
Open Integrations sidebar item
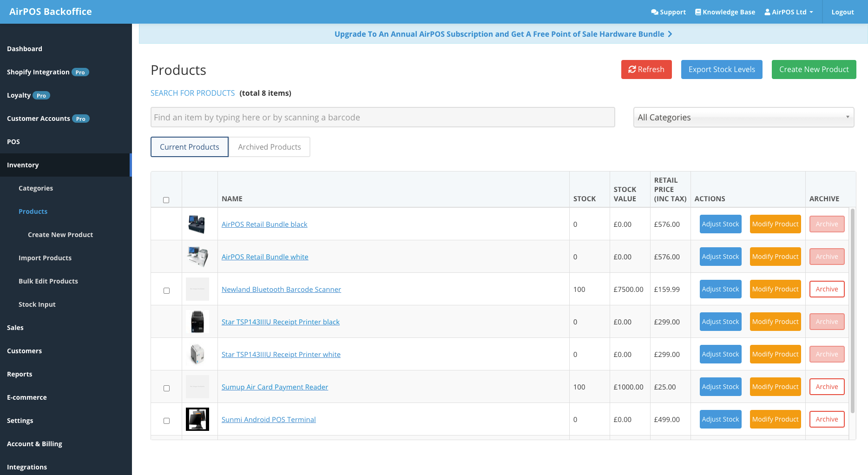[27, 467]
